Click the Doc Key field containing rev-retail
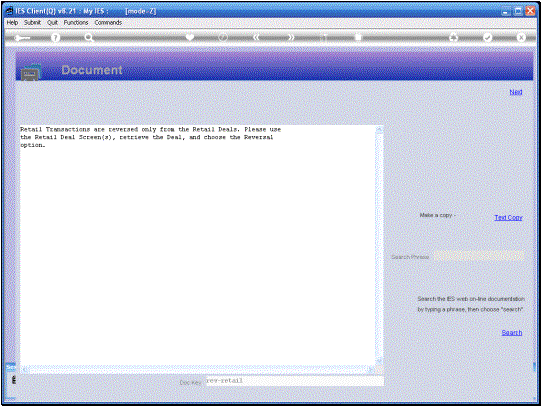Viewport: 541px width, 406px height. [295, 381]
